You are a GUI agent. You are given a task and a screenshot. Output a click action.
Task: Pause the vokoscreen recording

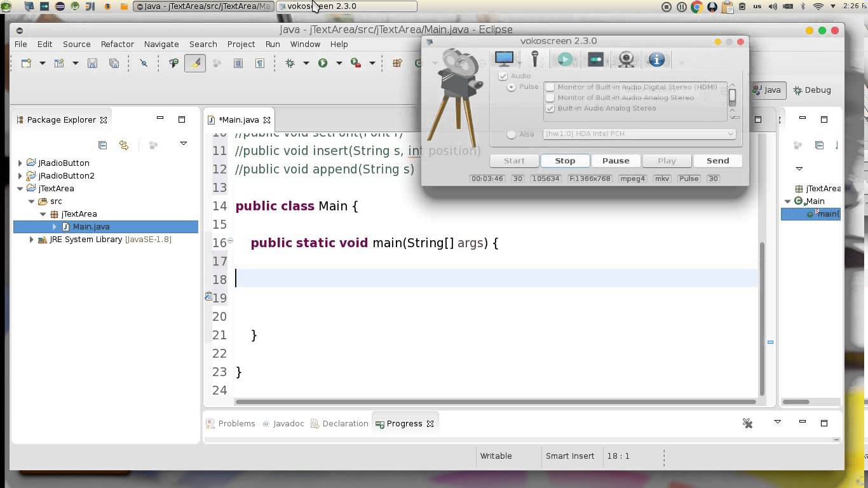[x=616, y=161]
